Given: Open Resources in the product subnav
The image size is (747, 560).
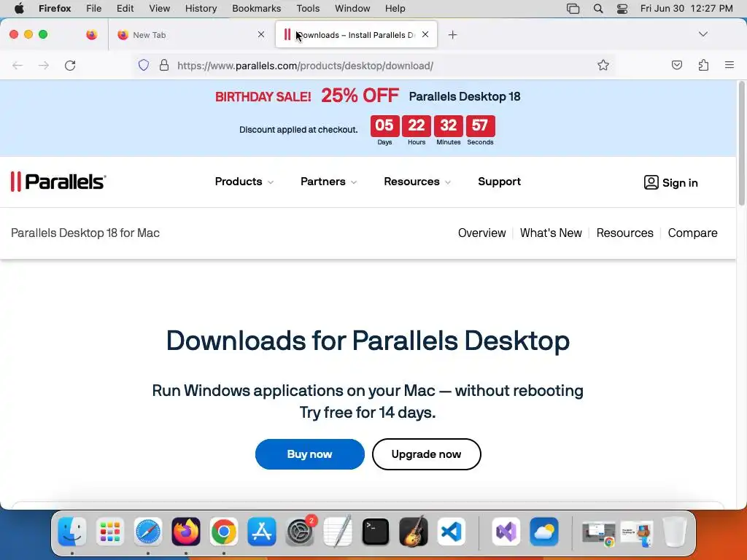Looking at the screenshot, I should [624, 233].
